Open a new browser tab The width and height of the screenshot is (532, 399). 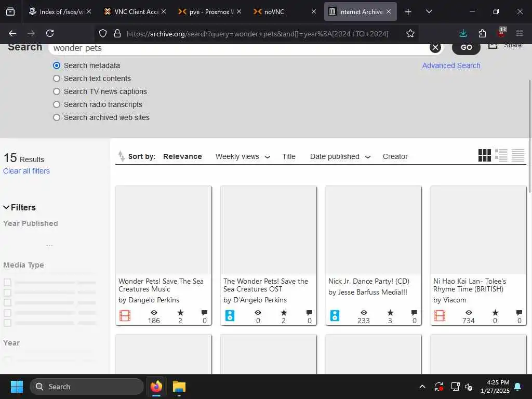coord(408,12)
